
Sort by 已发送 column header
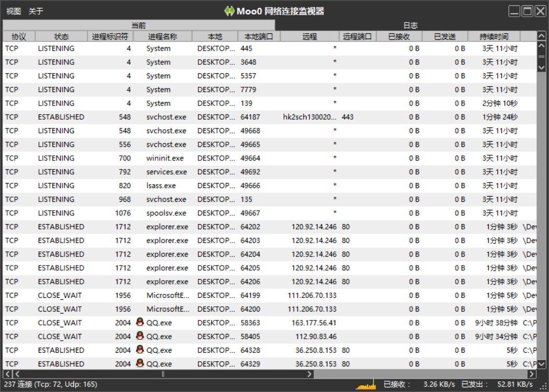[445, 37]
